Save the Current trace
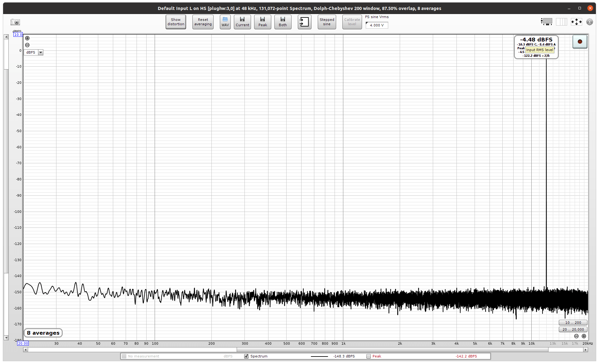 click(x=242, y=22)
